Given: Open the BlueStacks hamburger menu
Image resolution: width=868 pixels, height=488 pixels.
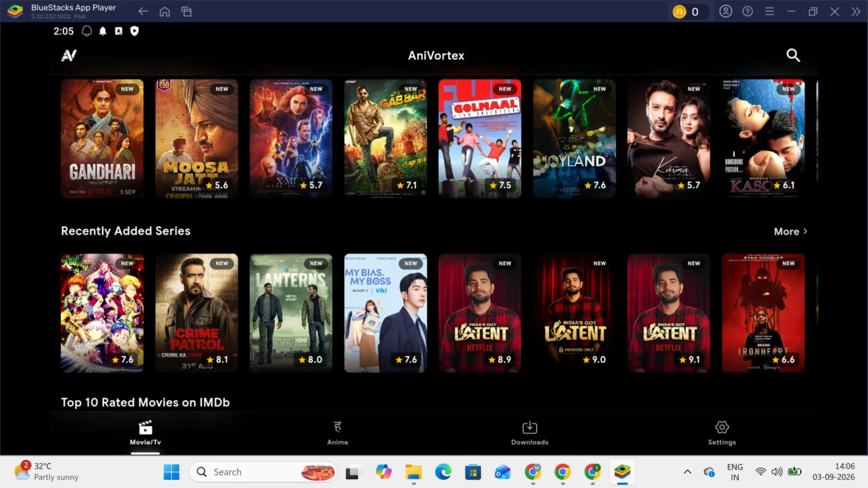Looking at the screenshot, I should click(x=769, y=11).
